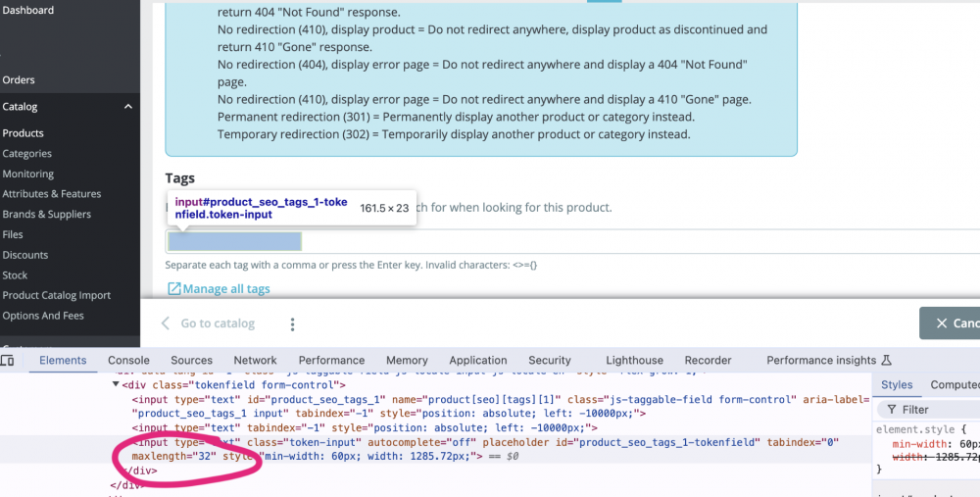Screen dimensions: 980x497
Task: Go to catalog via footer link
Action: tap(218, 323)
